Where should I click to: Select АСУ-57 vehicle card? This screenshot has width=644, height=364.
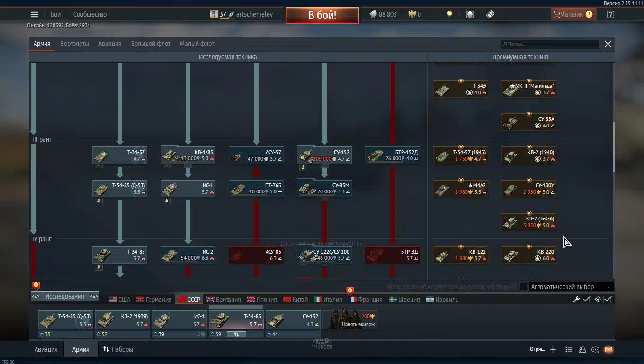(256, 155)
